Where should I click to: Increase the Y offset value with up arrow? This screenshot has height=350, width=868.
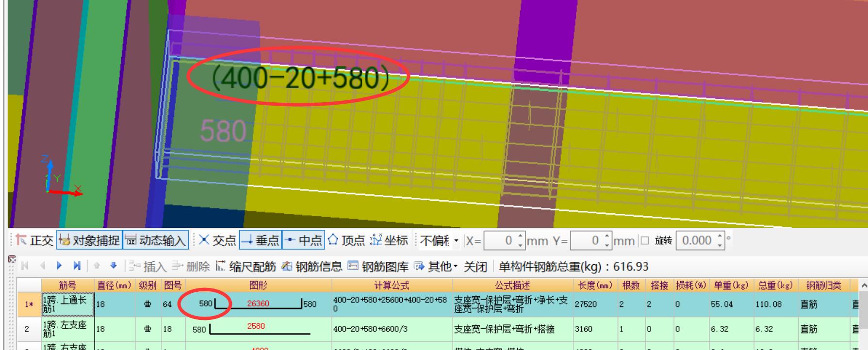(607, 237)
